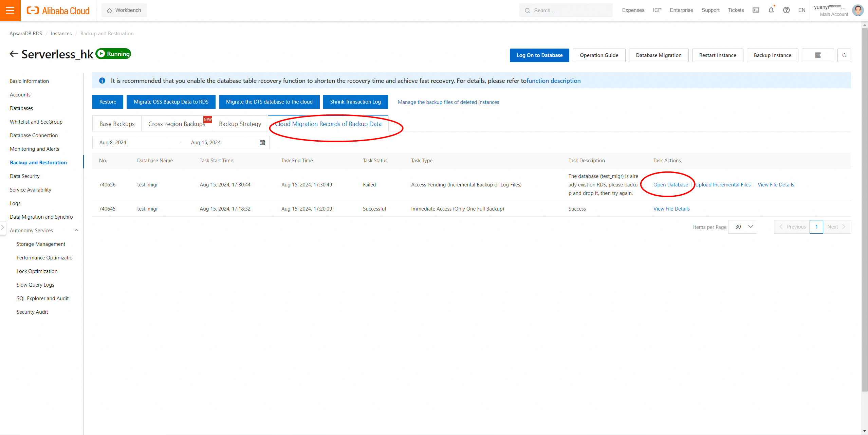Open the Tickets menu
The width and height of the screenshot is (868, 435).
[736, 10]
